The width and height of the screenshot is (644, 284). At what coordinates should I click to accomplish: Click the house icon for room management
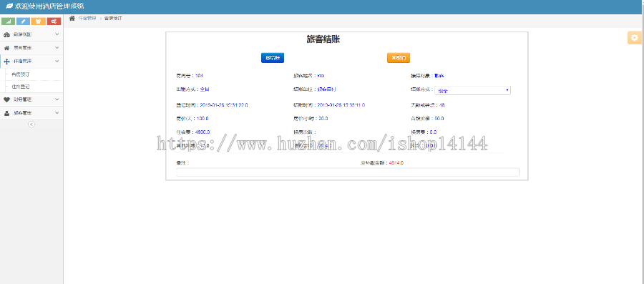[6, 48]
